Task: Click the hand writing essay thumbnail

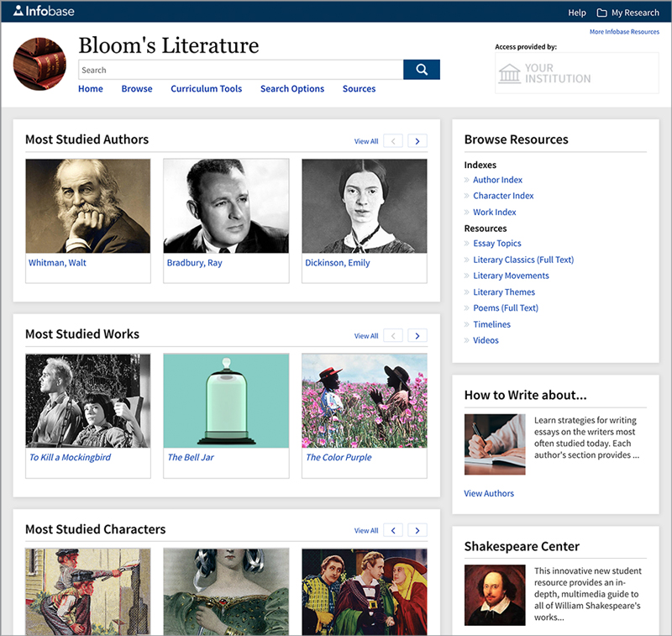Action: coord(495,444)
